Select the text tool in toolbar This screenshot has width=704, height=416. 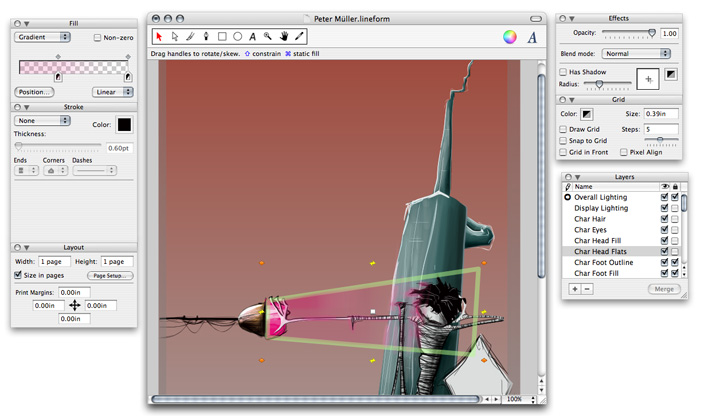pyautogui.click(x=252, y=36)
